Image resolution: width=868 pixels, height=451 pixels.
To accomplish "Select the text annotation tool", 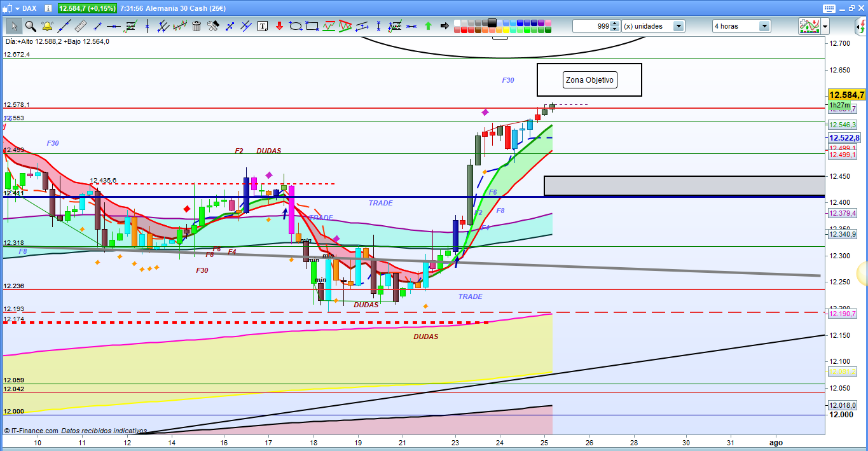I will point(263,26).
